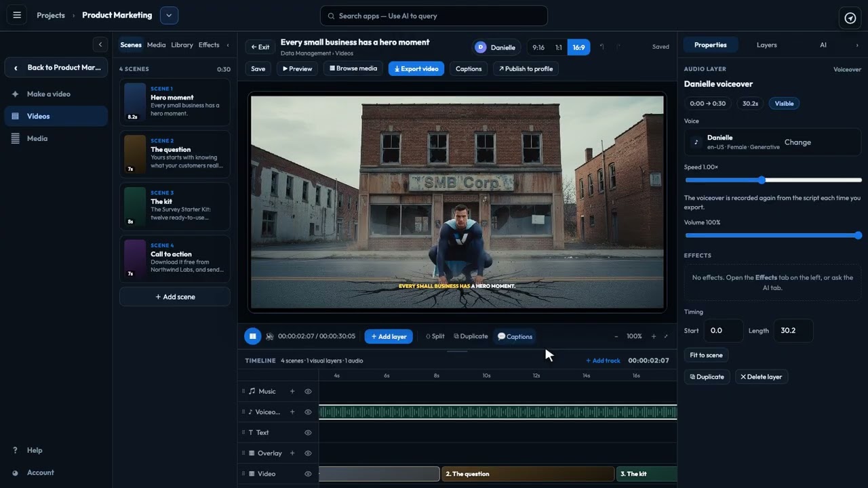Hide the Music track with eye icon
Screen dimensions: 868x488
pyautogui.click(x=308, y=391)
